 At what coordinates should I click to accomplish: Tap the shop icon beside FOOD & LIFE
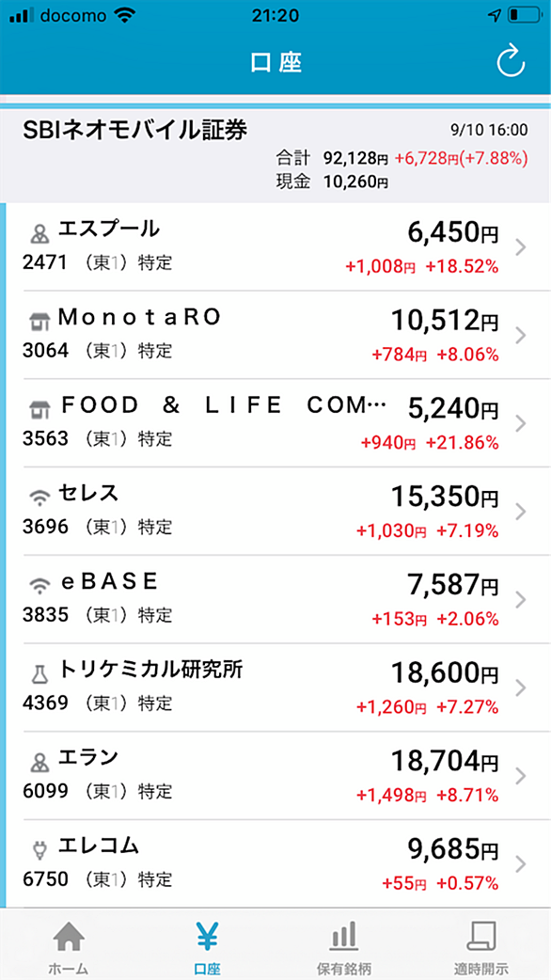[x=39, y=410]
